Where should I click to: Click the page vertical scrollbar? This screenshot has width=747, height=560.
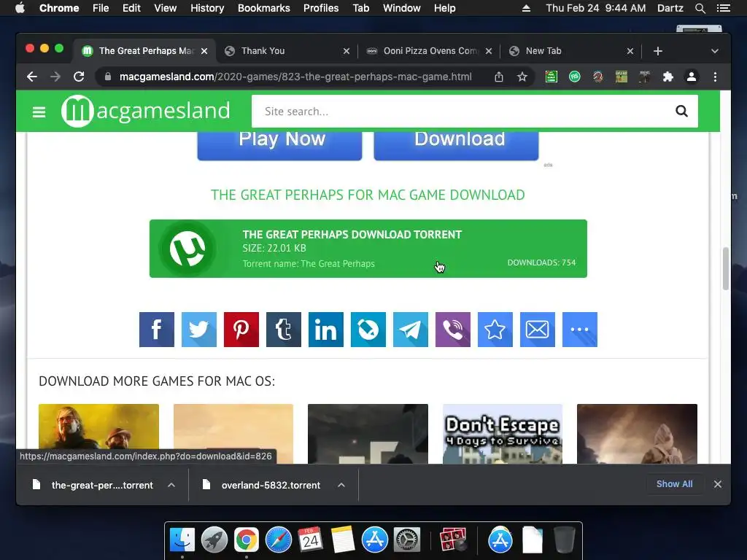pos(726,268)
